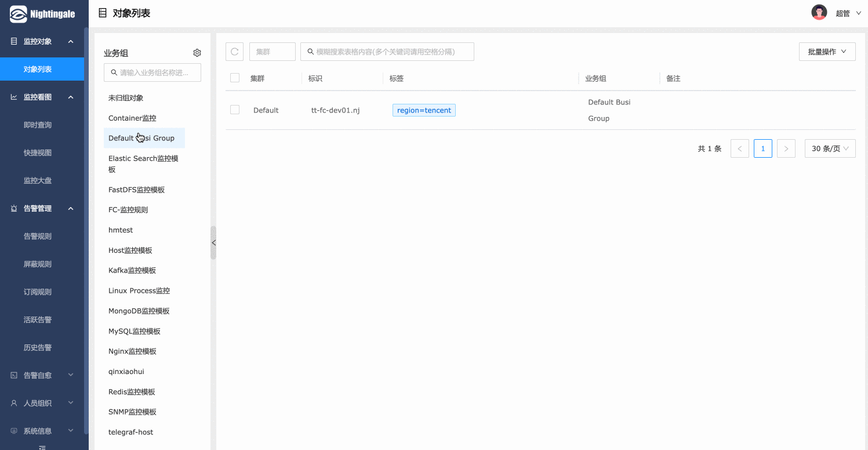The width and height of the screenshot is (868, 450).
Task: Click the 告警管理 alarm icon
Action: click(14, 208)
